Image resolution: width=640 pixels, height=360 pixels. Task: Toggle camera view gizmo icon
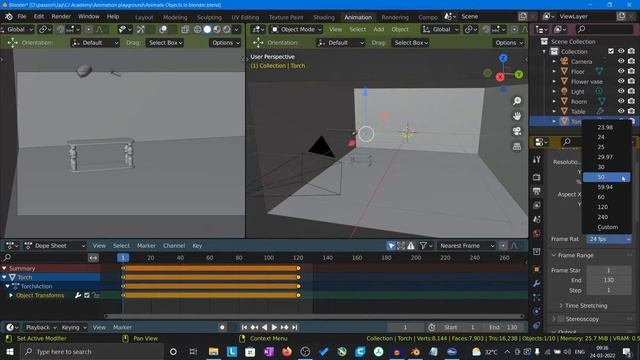click(x=517, y=131)
